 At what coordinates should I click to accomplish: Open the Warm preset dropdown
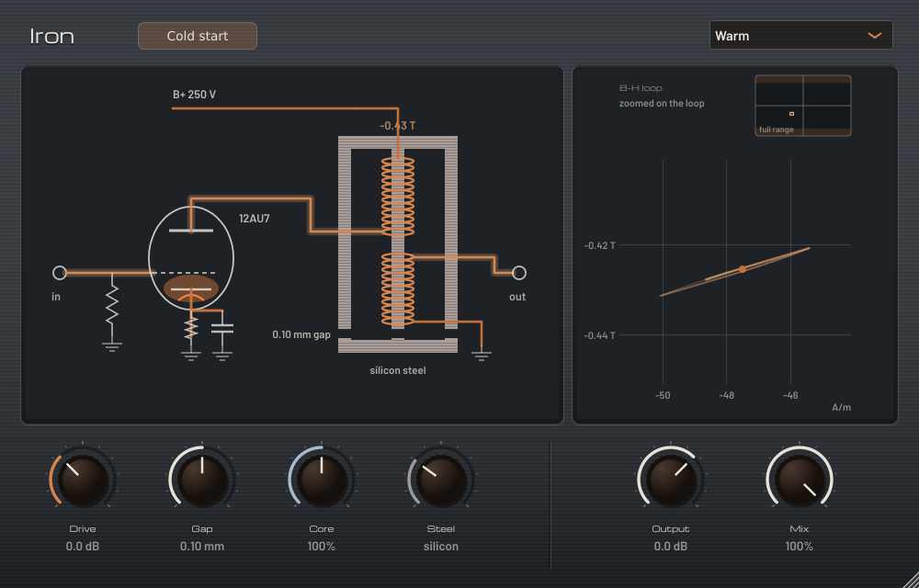pyautogui.click(x=800, y=35)
